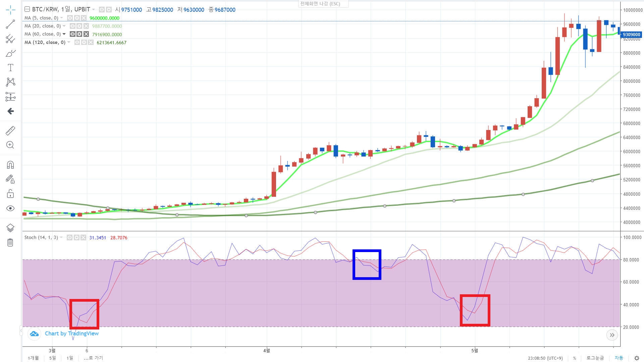Select the trend line drawing tool

tap(10, 24)
